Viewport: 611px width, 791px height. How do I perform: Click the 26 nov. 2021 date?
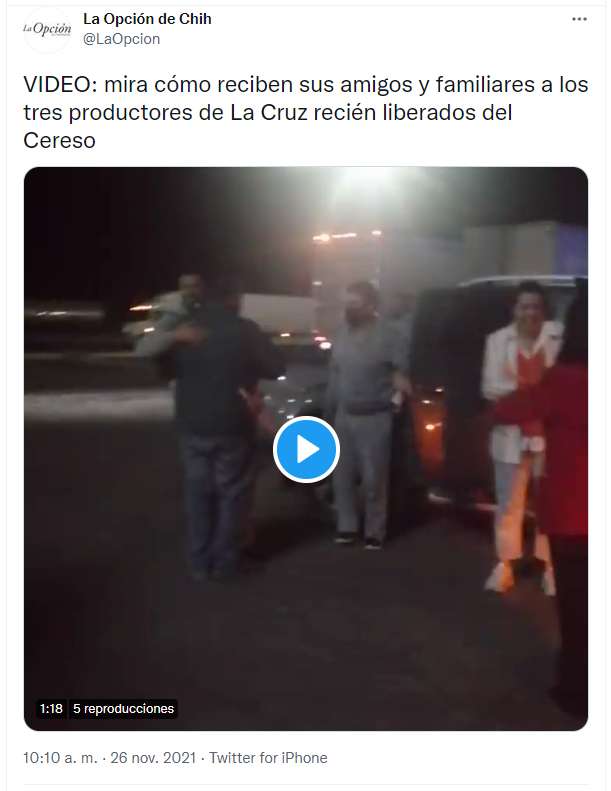[153, 758]
